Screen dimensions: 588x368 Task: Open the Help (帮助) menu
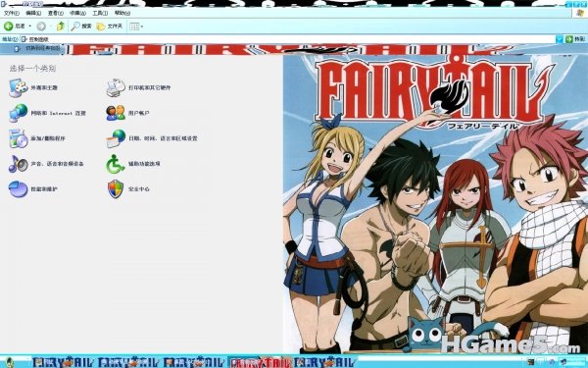click(x=122, y=13)
